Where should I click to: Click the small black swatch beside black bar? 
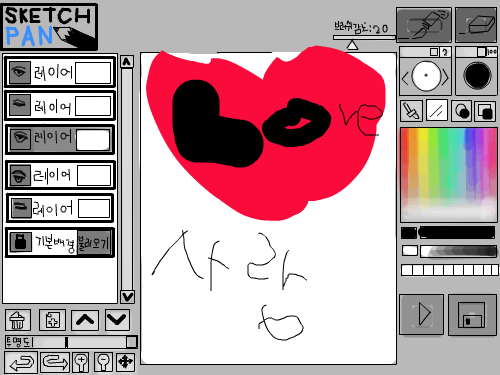409,233
